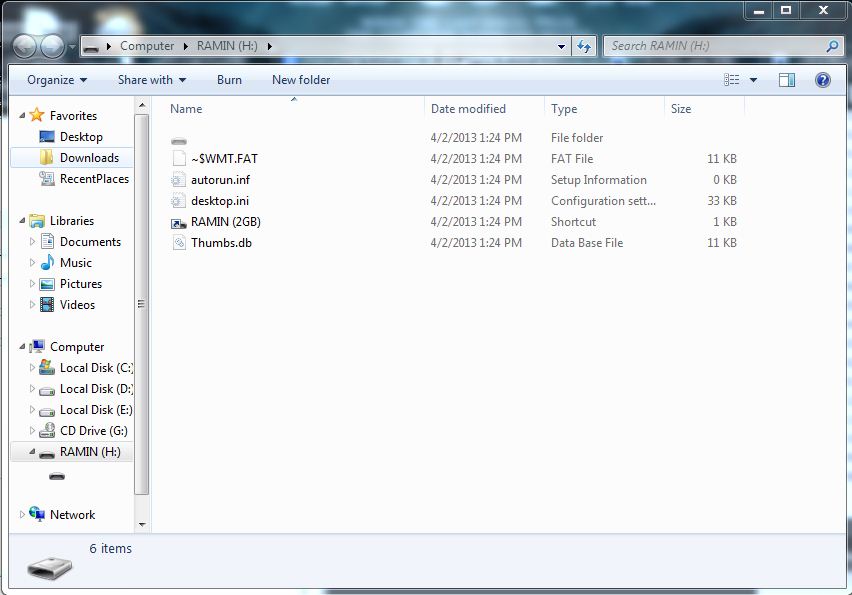The image size is (852, 595).
Task: Open the change view options arrow
Action: point(753,80)
